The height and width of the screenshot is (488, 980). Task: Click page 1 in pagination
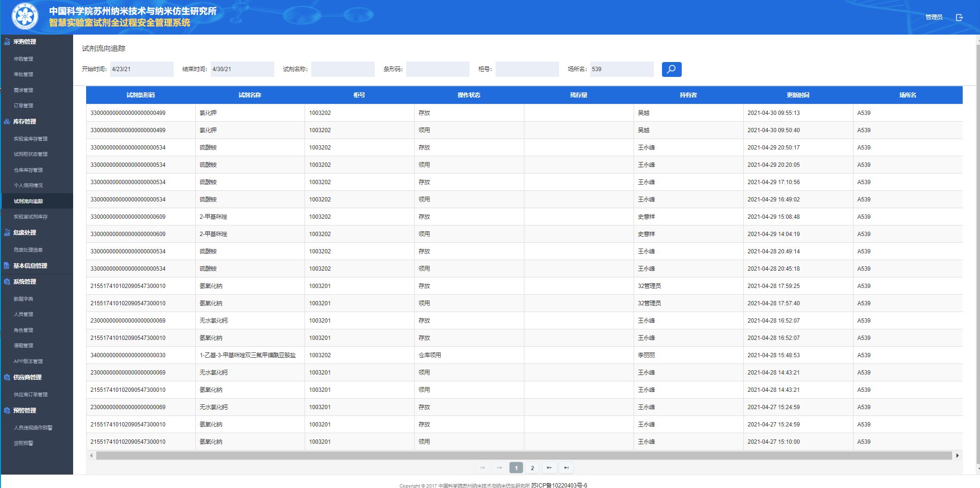pyautogui.click(x=516, y=468)
